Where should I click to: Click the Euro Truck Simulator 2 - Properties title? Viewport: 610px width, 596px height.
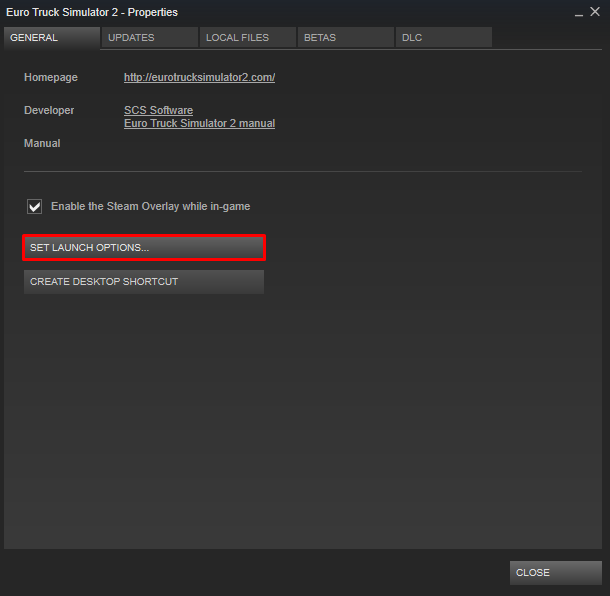pyautogui.click(x=92, y=12)
